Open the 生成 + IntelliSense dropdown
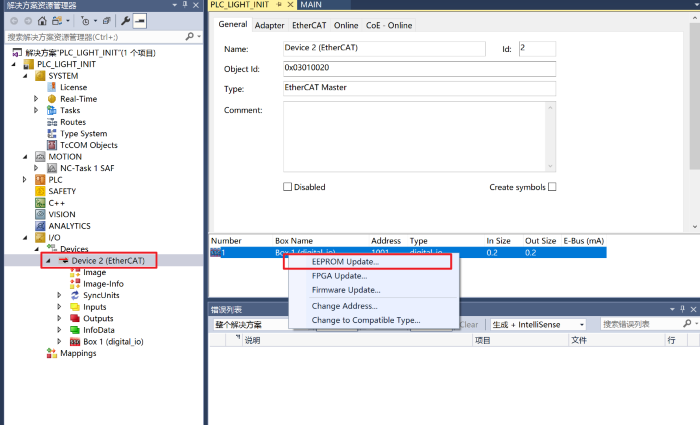This screenshot has height=425, width=700. tap(538, 325)
